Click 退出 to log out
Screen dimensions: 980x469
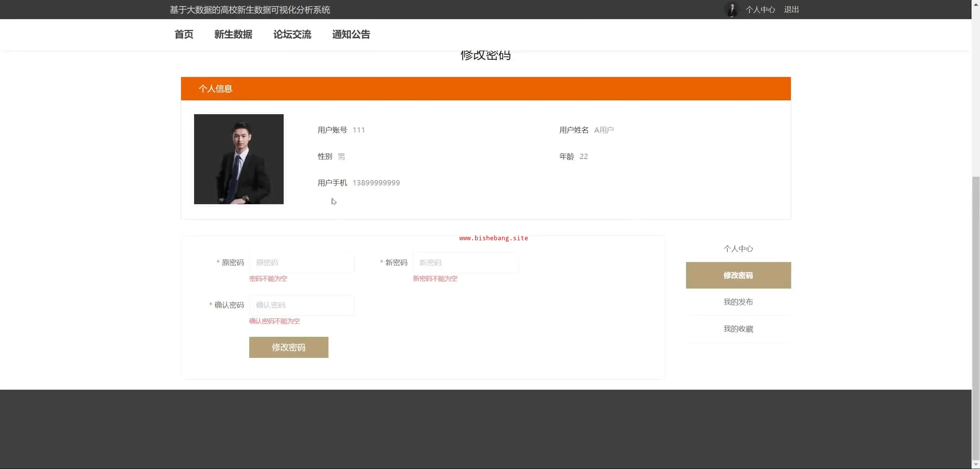[x=791, y=10]
